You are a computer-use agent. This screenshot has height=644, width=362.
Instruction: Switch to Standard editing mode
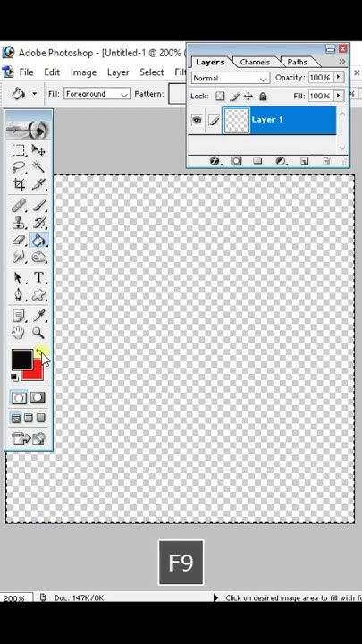(19, 397)
